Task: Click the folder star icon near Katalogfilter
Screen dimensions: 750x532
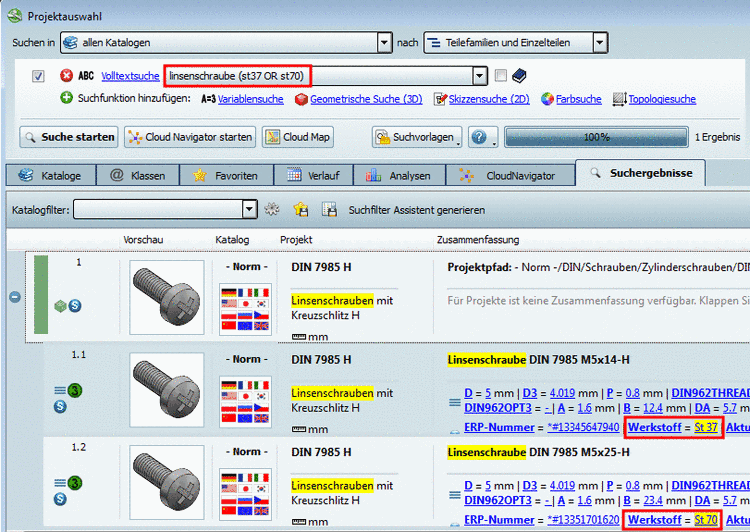Action: pyautogui.click(x=301, y=209)
